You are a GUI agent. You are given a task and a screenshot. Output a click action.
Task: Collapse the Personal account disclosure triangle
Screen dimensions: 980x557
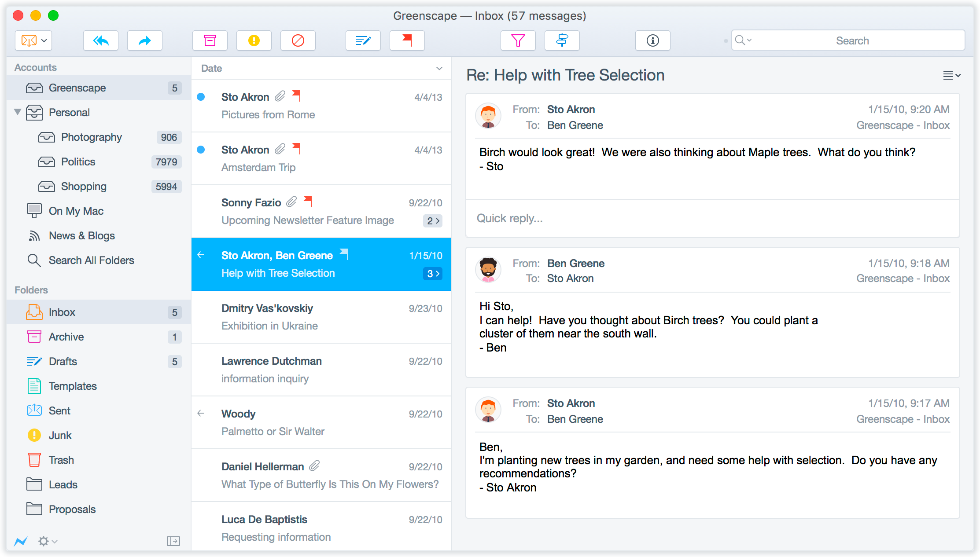pos(18,112)
